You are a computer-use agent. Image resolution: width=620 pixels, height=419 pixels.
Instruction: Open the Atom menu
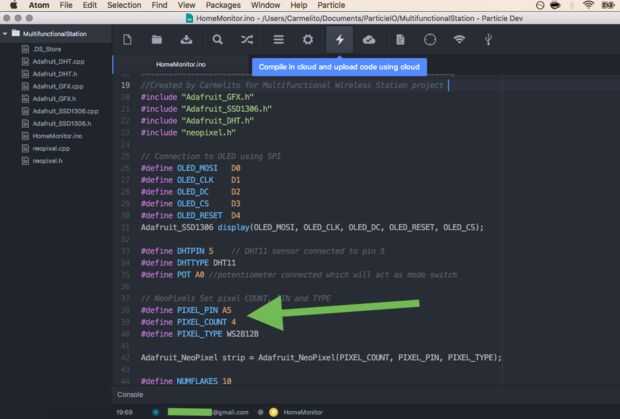[39, 5]
